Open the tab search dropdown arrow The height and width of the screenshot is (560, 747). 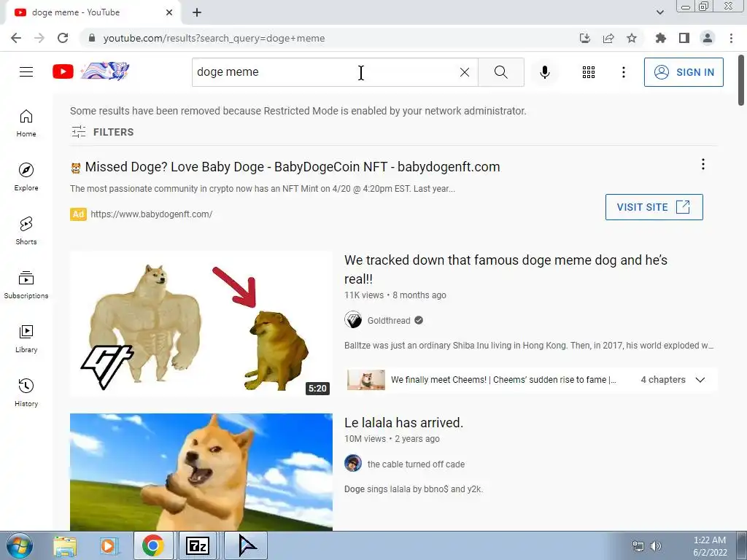tap(659, 12)
